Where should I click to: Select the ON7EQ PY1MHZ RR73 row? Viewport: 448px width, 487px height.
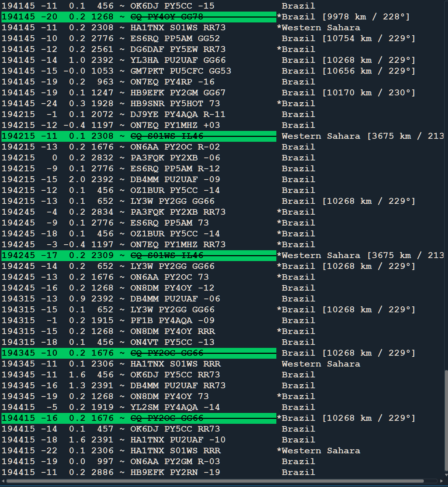point(222,245)
